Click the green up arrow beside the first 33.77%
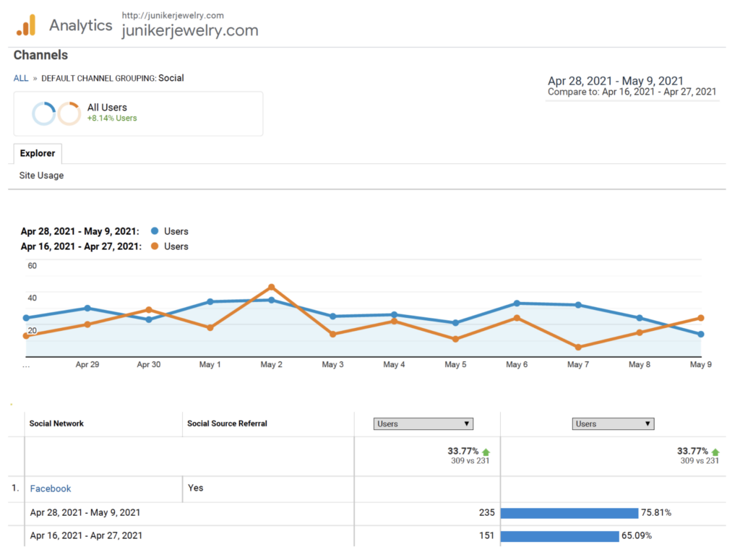The width and height of the screenshot is (740, 560). (x=486, y=452)
